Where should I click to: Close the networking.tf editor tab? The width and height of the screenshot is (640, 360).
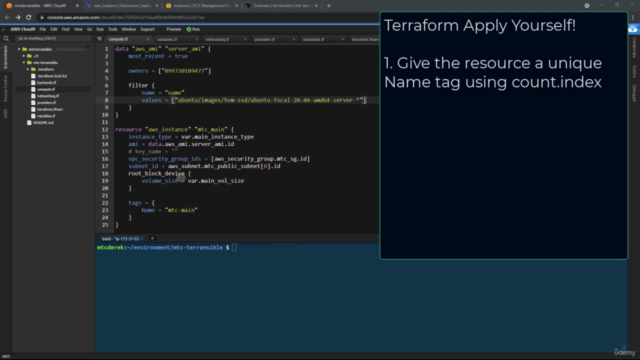[245, 40]
